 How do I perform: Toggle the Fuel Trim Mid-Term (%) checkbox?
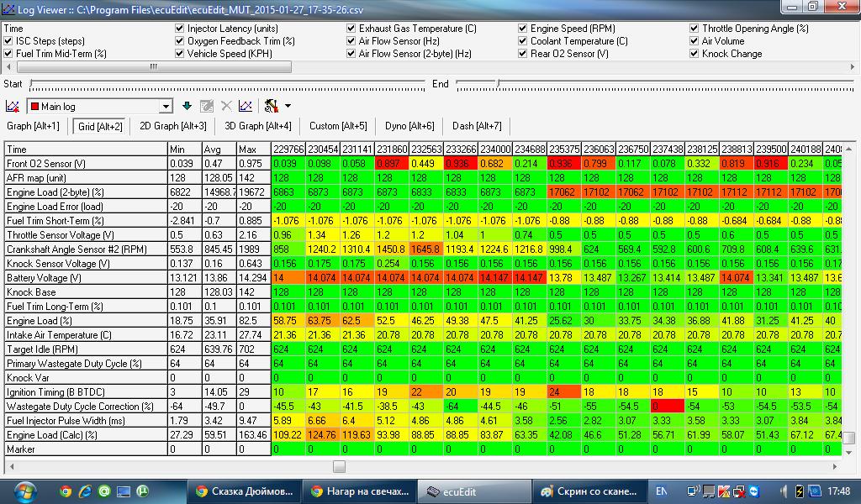pyautogui.click(x=8, y=53)
